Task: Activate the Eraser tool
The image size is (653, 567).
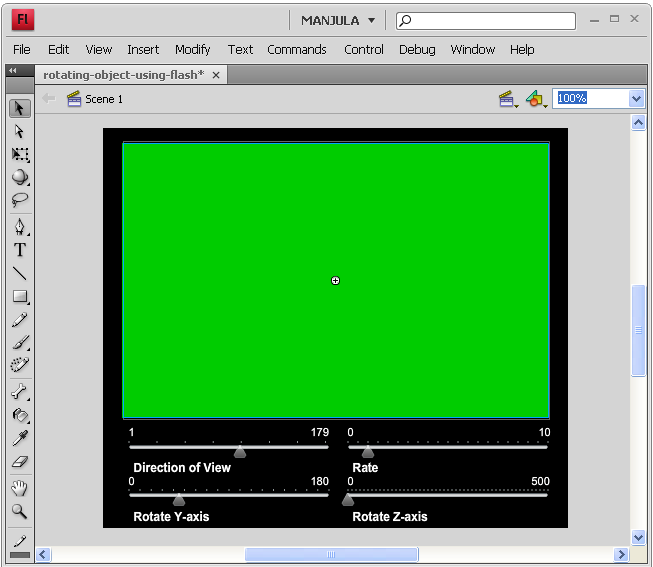Action: (x=19, y=462)
